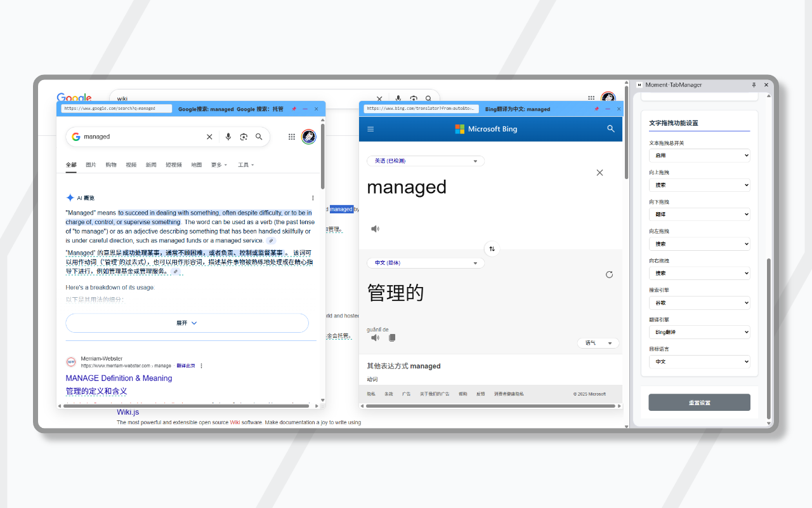The image size is (812, 508).
Task: Open the 工具 tools menu in Google results
Action: (246, 165)
